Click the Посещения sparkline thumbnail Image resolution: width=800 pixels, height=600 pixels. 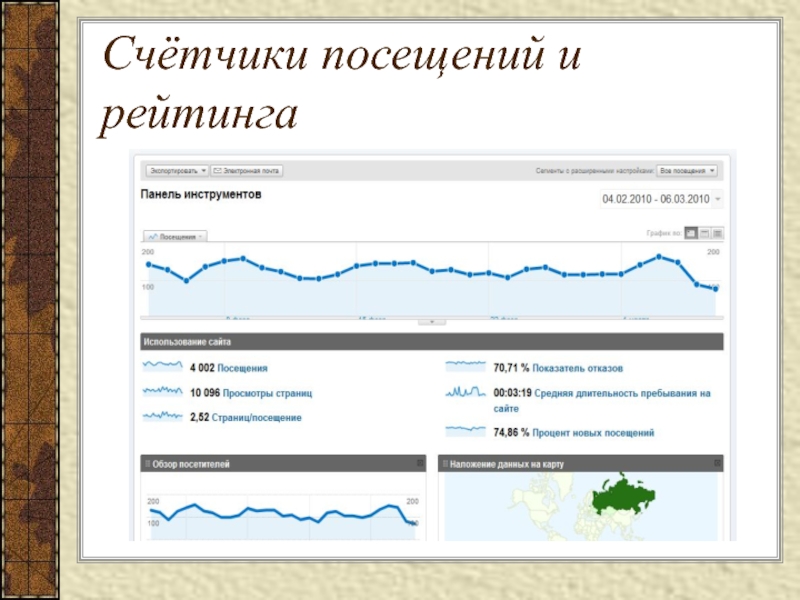(163, 366)
